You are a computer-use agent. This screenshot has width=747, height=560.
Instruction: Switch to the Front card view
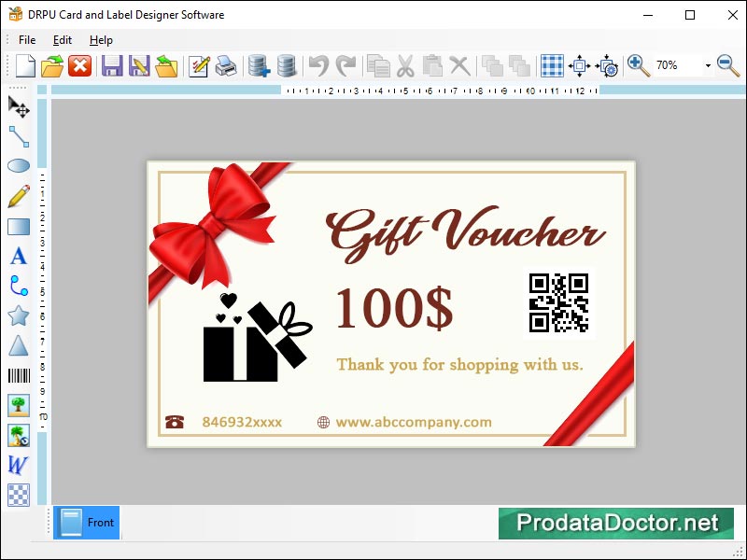coord(86,523)
